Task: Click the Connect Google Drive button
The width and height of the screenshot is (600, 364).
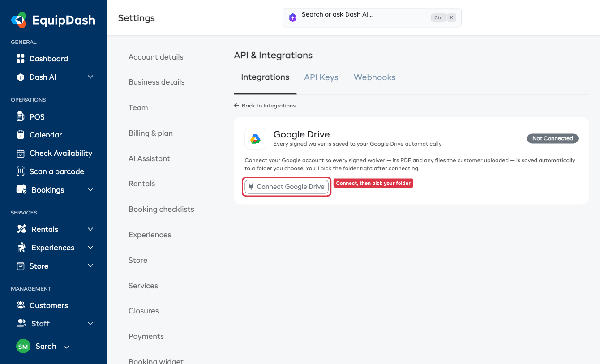Action: pyautogui.click(x=287, y=187)
